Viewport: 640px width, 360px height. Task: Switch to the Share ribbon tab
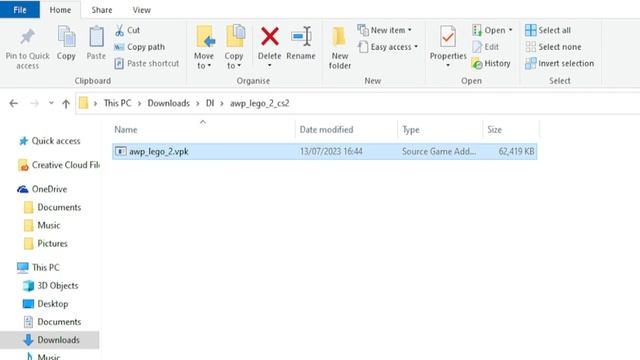102,10
